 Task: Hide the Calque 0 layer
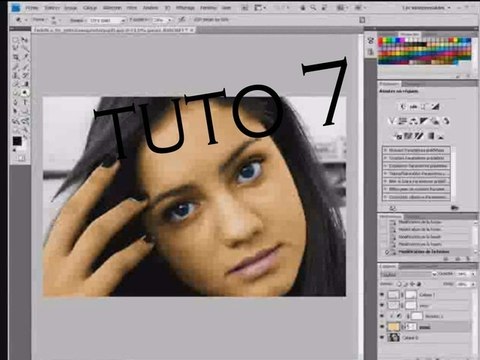click(x=382, y=338)
